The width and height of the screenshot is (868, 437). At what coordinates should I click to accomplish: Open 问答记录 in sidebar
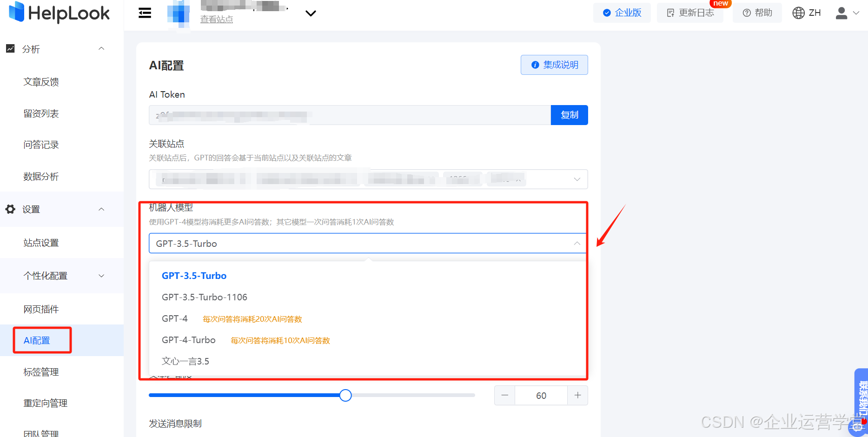pyautogui.click(x=41, y=145)
